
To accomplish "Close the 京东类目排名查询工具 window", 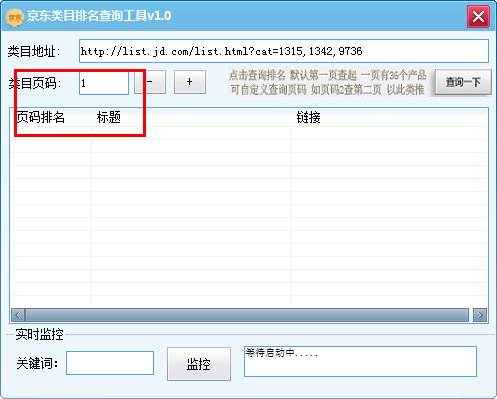I will [478, 16].
